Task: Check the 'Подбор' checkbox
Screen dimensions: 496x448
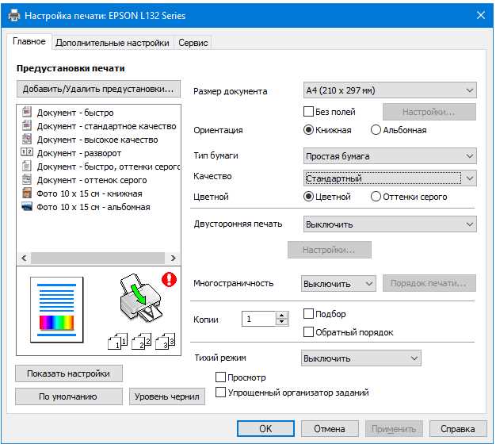Action: [x=308, y=314]
